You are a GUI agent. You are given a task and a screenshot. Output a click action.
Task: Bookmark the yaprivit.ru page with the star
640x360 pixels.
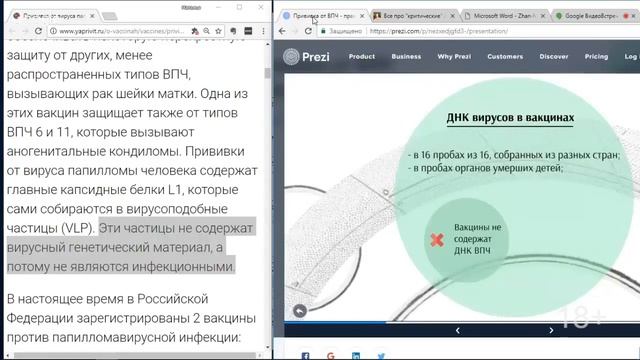(x=218, y=31)
